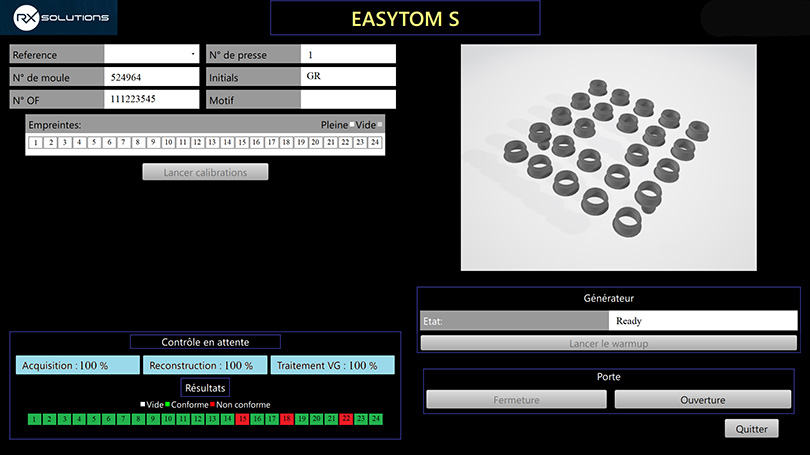Screen dimensions: 810x455
Task: Select red non-conforming result cell 18
Action: 287,419
